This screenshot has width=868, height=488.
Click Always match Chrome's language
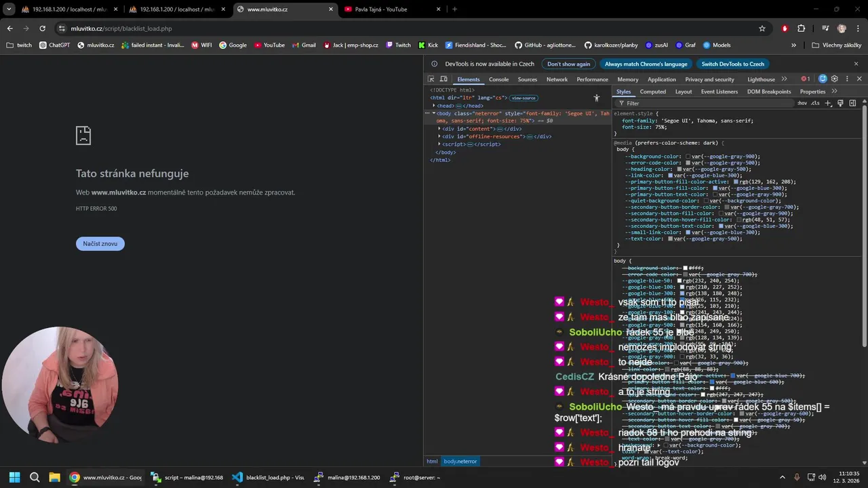646,64
